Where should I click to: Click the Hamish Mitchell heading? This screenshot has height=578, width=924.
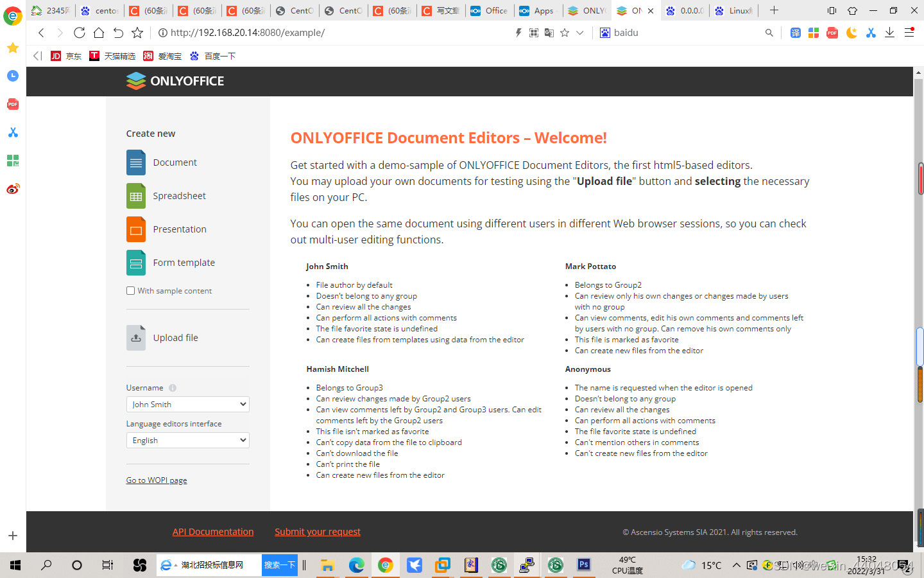338,369
